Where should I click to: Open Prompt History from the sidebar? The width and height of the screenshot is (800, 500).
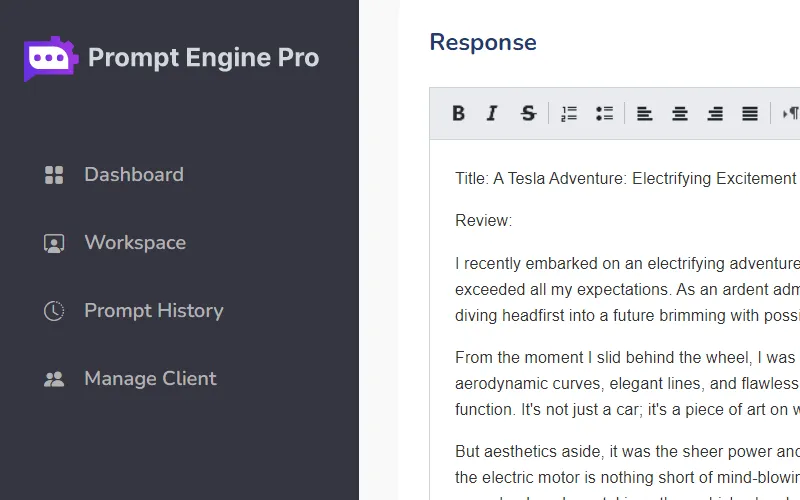coord(154,311)
